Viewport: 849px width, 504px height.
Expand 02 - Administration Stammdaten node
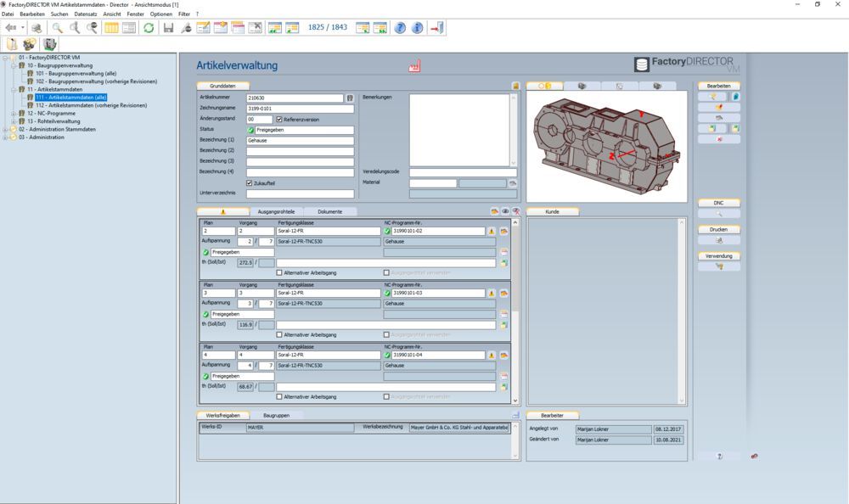click(5, 129)
